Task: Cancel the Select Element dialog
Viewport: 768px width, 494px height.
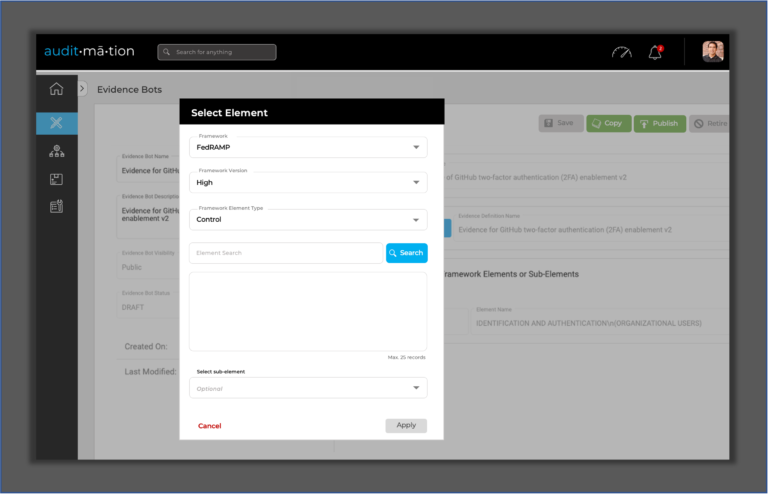Action: 210,426
